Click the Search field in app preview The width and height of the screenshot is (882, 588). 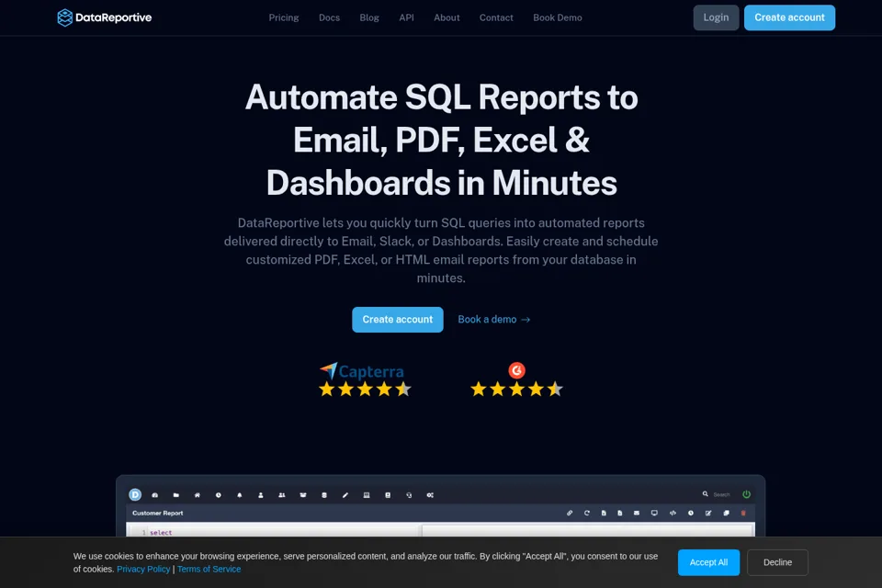click(x=722, y=494)
